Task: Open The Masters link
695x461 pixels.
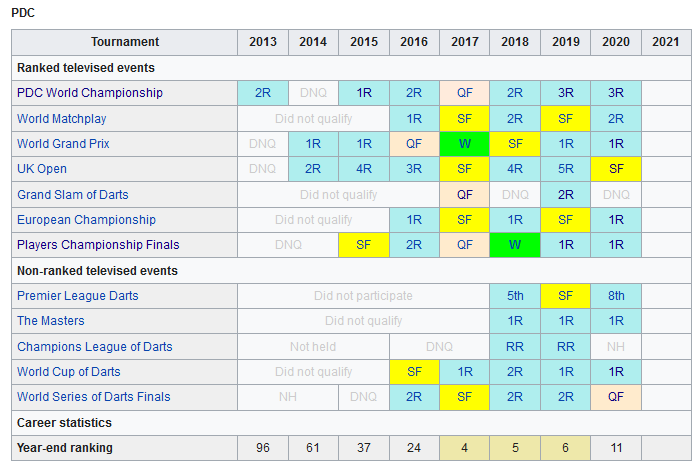Action: pyautogui.click(x=51, y=321)
